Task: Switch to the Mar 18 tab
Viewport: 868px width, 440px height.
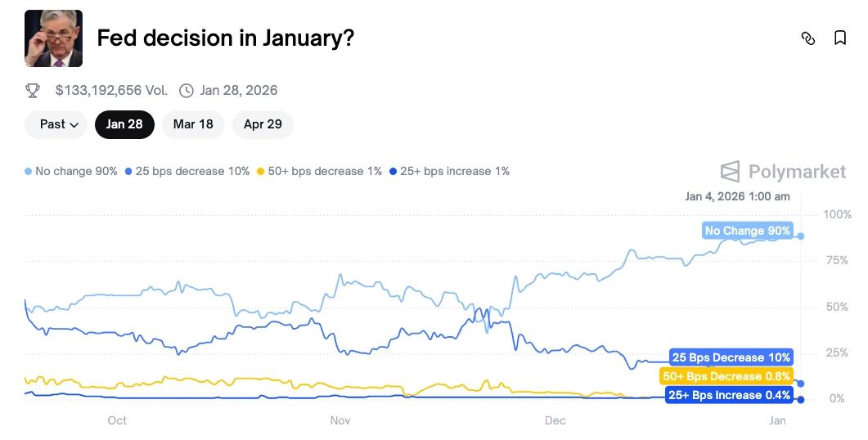Action: [193, 124]
